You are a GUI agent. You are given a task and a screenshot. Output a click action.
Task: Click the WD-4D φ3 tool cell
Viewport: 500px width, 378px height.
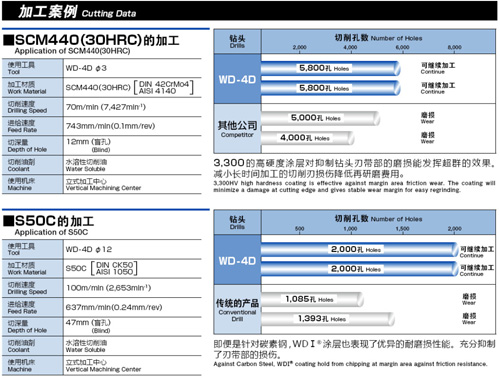click(132, 68)
